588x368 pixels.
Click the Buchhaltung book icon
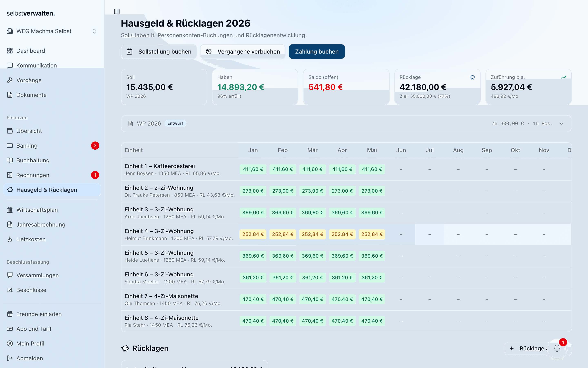pos(10,160)
